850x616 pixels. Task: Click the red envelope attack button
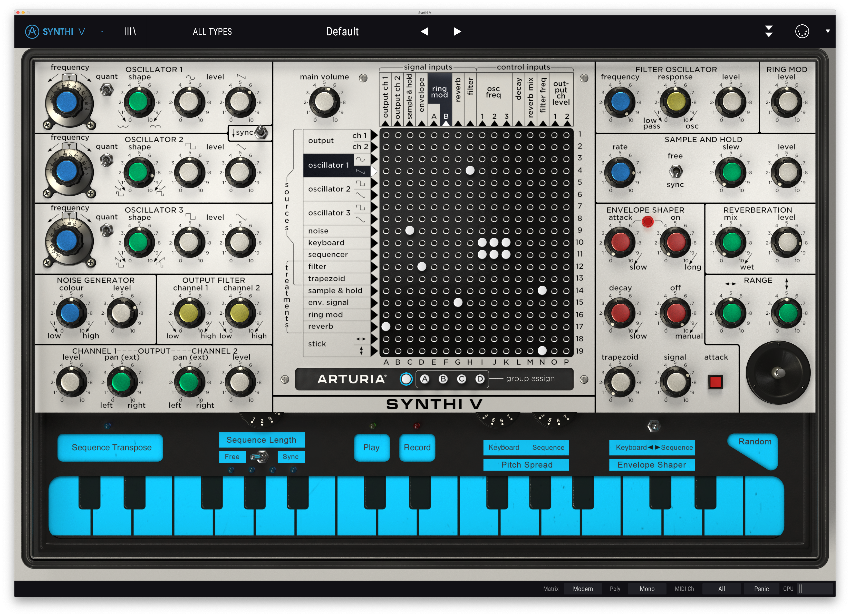click(x=715, y=382)
